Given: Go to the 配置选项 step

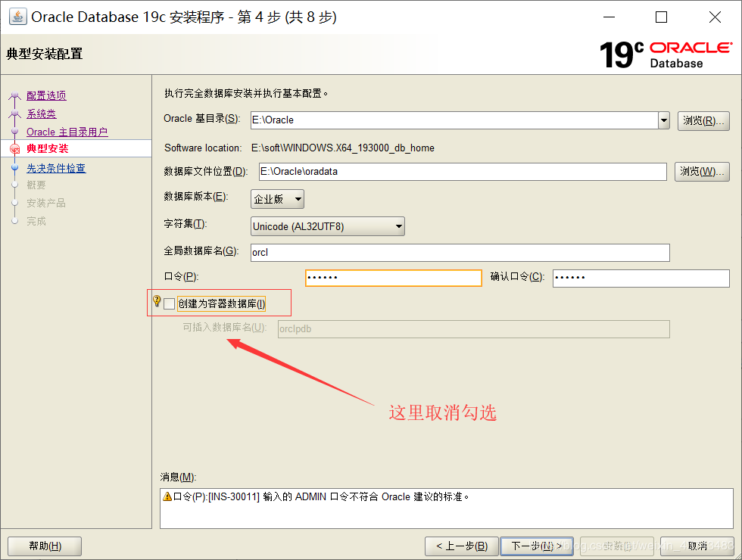Looking at the screenshot, I should click(46, 95).
